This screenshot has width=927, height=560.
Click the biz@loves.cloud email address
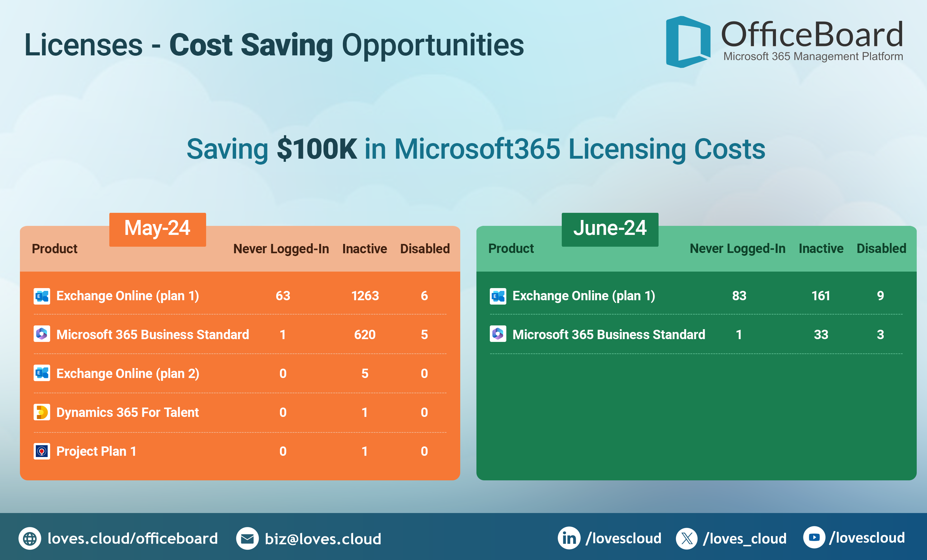coord(323,539)
